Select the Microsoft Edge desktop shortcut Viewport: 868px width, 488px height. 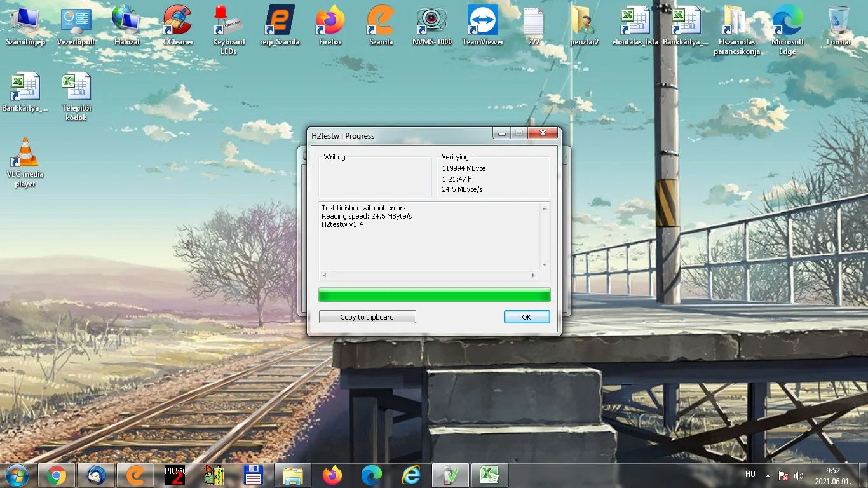tap(788, 30)
